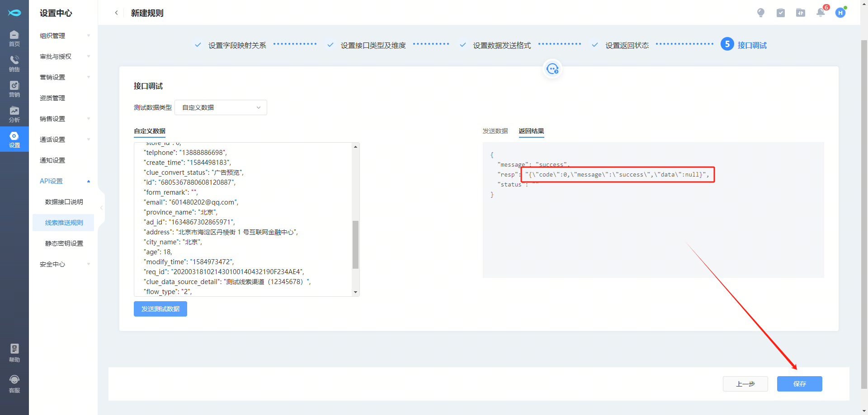Go back with the 上一步 button
Image resolution: width=868 pixels, height=415 pixels.
point(745,384)
